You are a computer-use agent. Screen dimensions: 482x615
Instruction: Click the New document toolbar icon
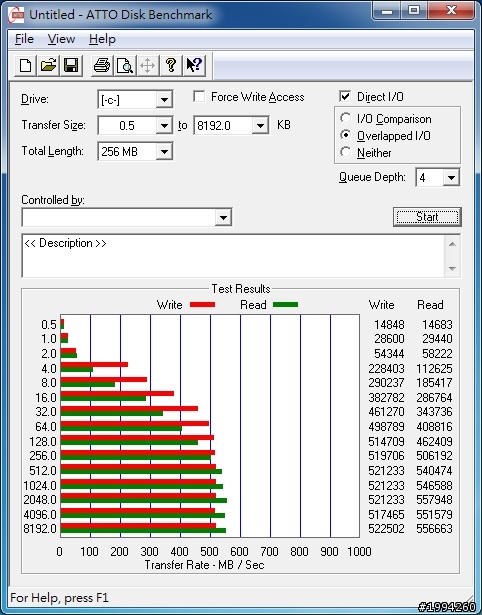[x=25, y=65]
